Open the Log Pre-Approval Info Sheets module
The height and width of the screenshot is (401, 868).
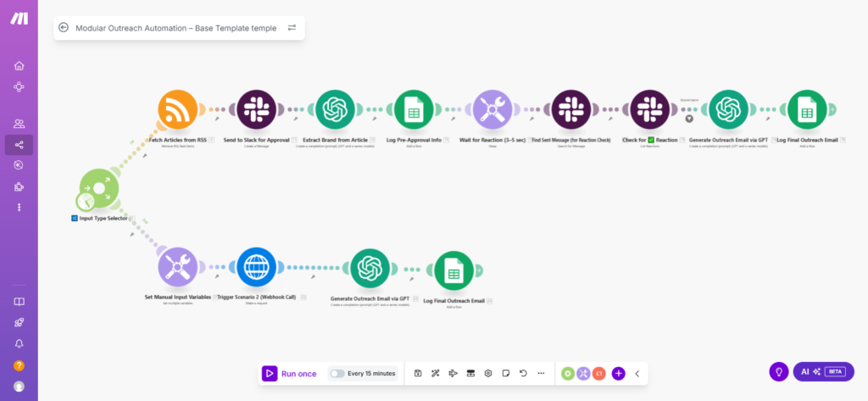[414, 109]
